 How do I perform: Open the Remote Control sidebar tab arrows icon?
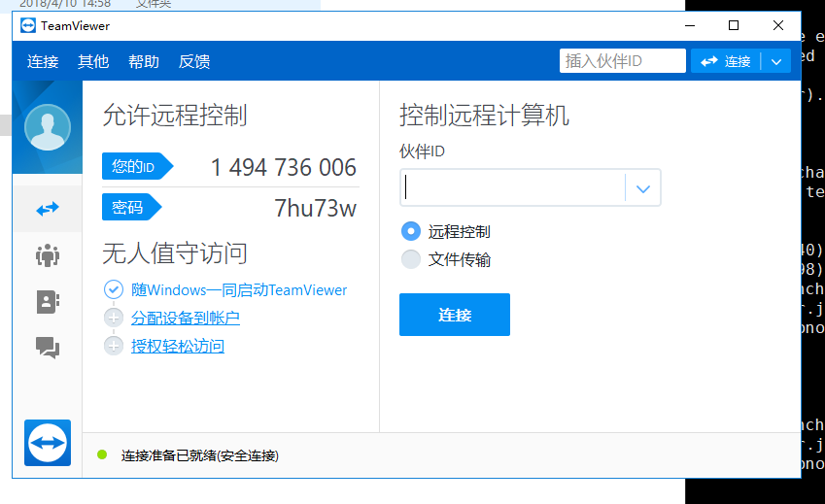(48, 209)
